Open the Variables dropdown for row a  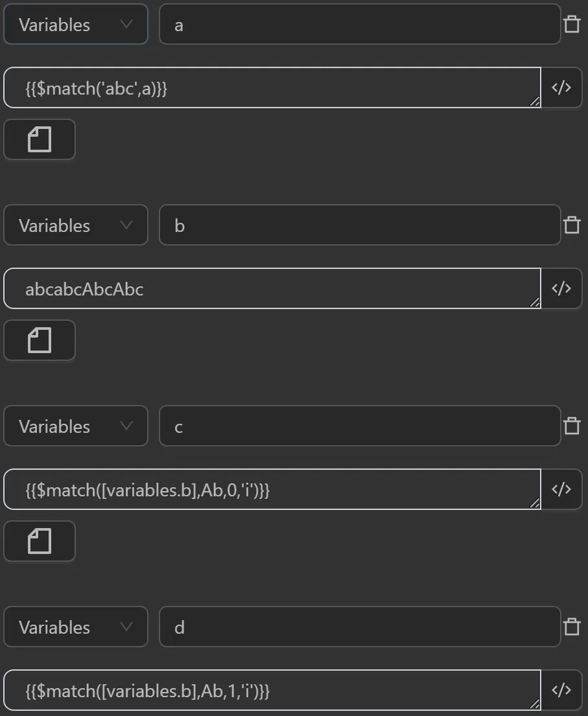tap(76, 25)
